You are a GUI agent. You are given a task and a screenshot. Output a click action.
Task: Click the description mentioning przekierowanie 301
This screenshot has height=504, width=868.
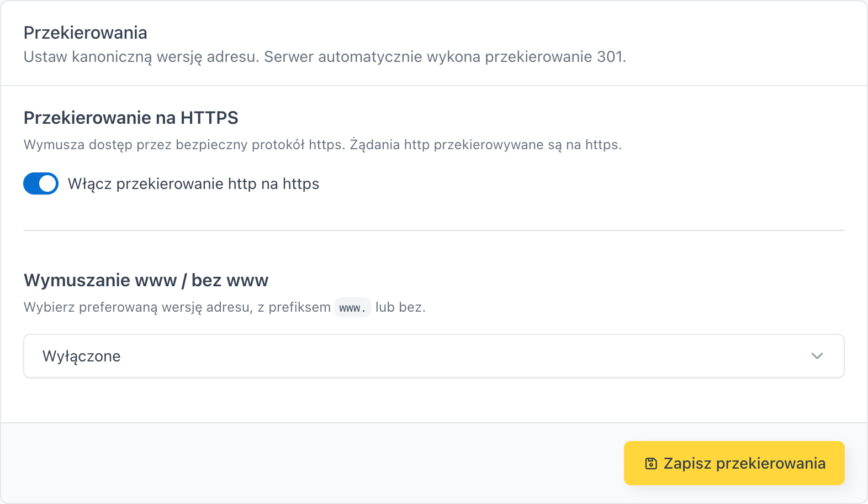point(325,57)
